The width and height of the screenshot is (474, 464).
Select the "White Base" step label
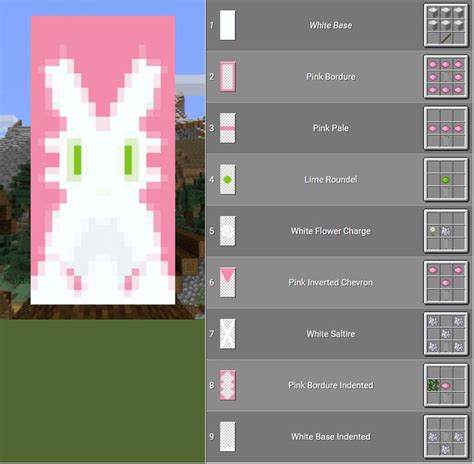coord(331,25)
